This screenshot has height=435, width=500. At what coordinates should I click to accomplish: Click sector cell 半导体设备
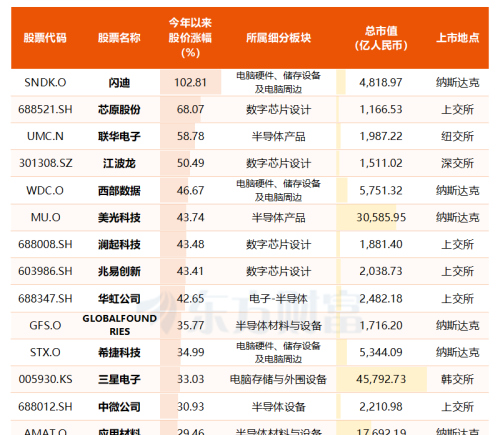(x=278, y=407)
